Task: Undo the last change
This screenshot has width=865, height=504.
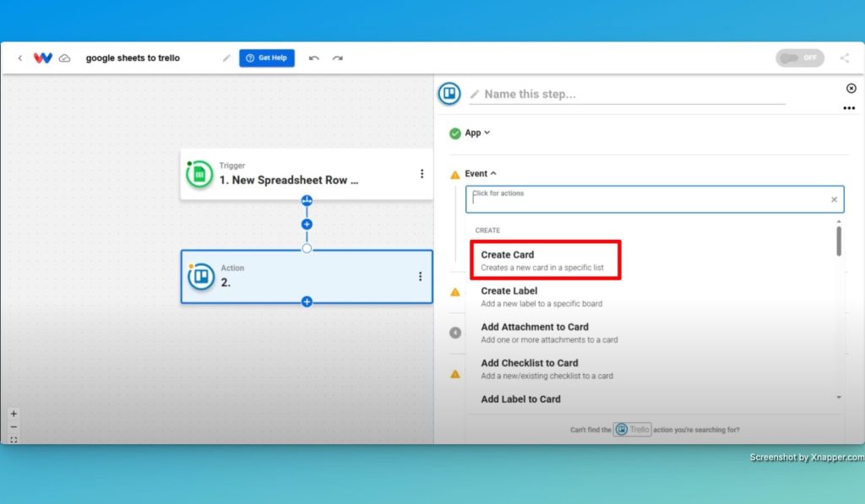Action: pyautogui.click(x=314, y=58)
